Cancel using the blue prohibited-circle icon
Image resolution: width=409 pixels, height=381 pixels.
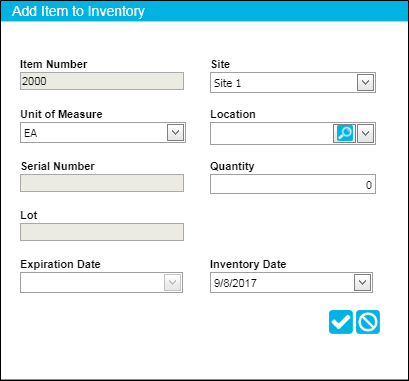point(368,322)
